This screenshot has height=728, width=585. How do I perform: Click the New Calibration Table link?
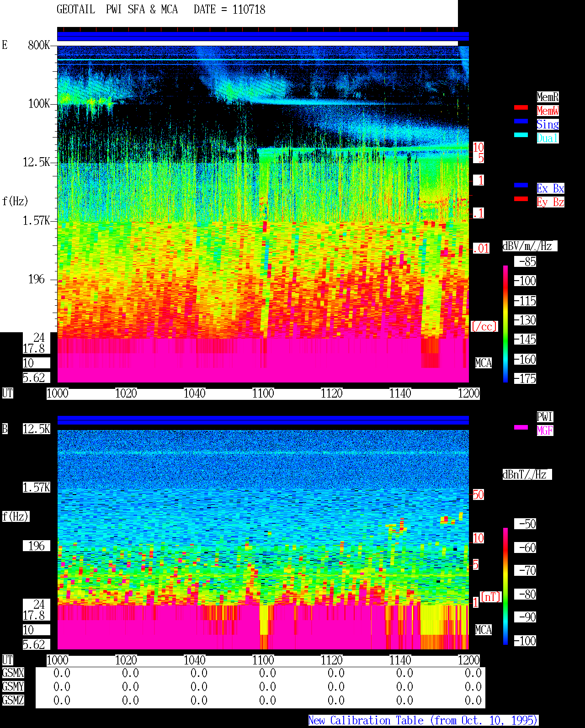(423, 721)
